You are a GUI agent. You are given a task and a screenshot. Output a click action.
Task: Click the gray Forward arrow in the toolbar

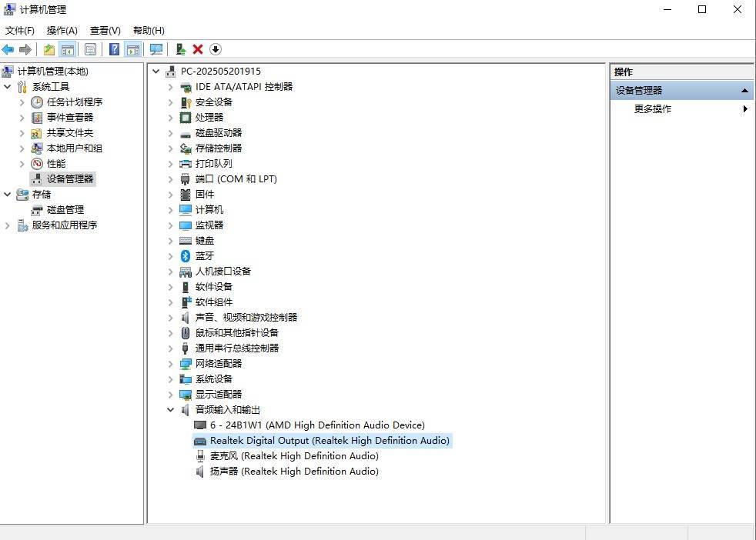click(25, 49)
